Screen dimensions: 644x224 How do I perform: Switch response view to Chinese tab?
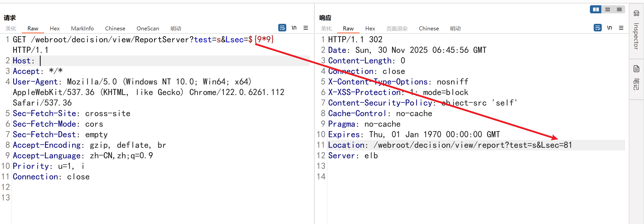pos(429,29)
